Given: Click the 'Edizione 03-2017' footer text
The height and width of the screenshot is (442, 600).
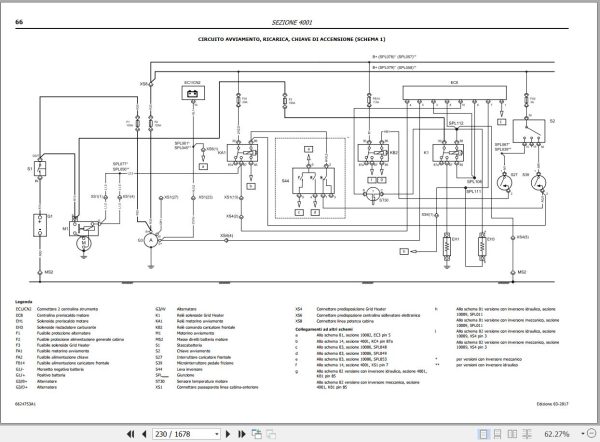Looking at the screenshot, I should click(x=552, y=404).
